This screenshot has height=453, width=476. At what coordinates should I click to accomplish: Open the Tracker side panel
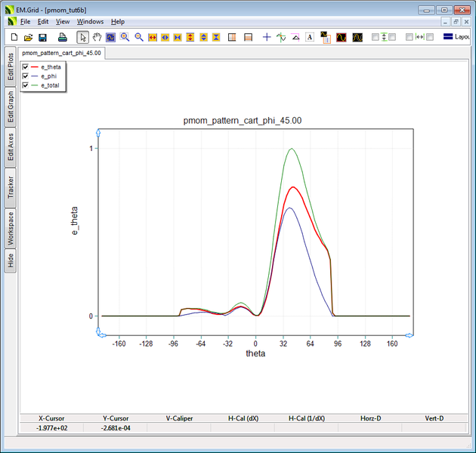pos(11,186)
